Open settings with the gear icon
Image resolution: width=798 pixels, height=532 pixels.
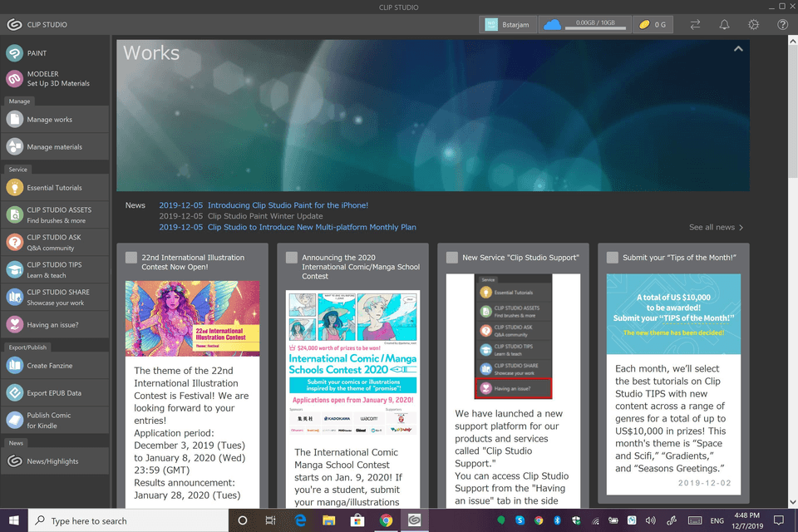tap(753, 25)
